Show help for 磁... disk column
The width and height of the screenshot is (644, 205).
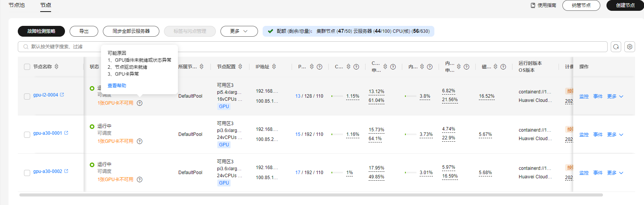pos(503,67)
